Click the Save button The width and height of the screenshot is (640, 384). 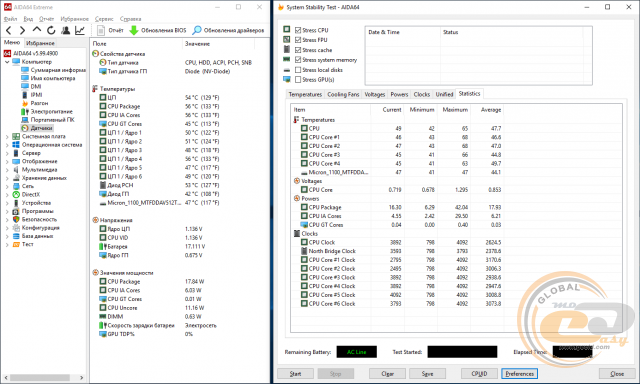[x=427, y=373]
